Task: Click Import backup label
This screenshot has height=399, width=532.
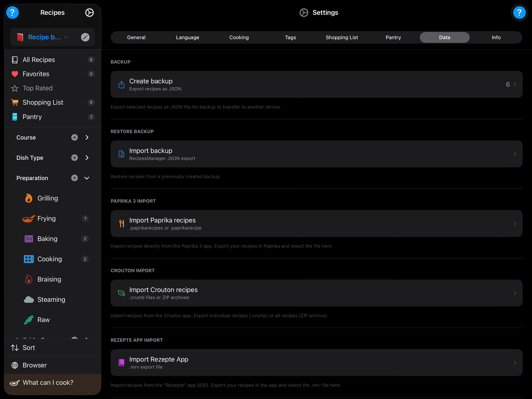Action: [x=151, y=151]
